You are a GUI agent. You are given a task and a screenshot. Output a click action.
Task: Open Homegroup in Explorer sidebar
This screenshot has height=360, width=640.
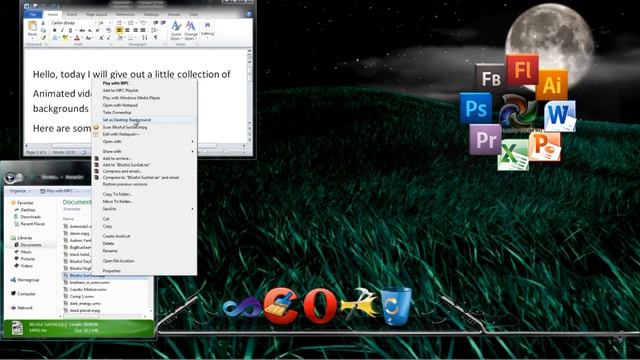coord(25,280)
